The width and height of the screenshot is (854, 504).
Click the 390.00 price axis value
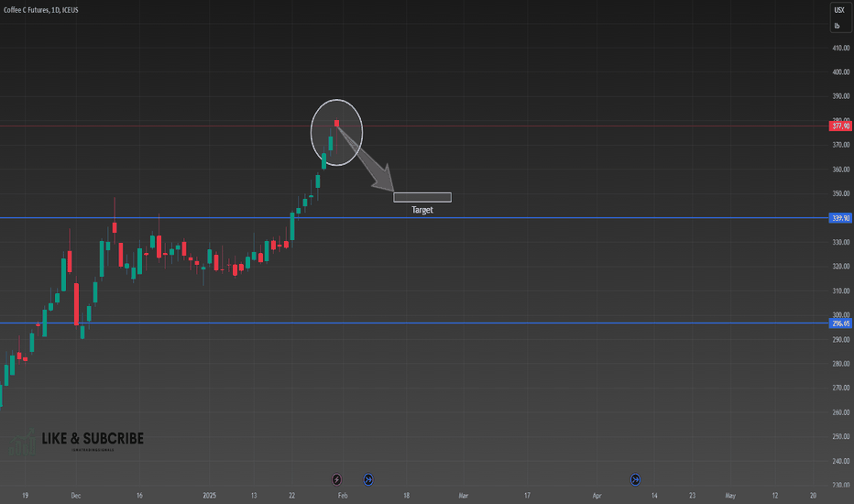pyautogui.click(x=841, y=96)
